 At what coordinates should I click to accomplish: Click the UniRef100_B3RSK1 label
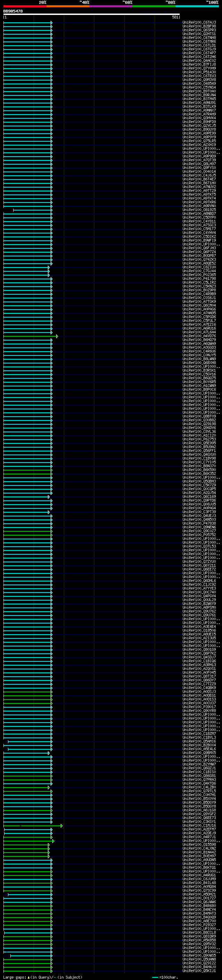pyautogui.click(x=199, y=370)
